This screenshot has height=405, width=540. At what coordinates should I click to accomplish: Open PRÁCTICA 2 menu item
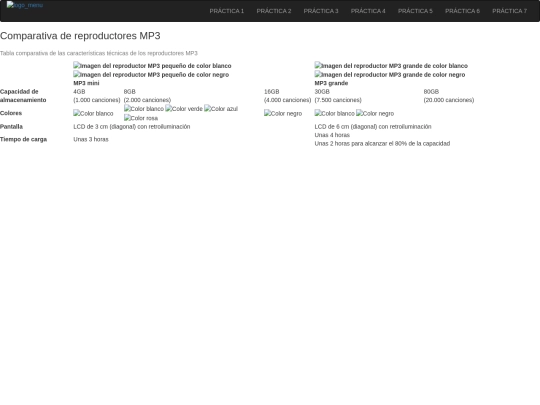point(274,11)
